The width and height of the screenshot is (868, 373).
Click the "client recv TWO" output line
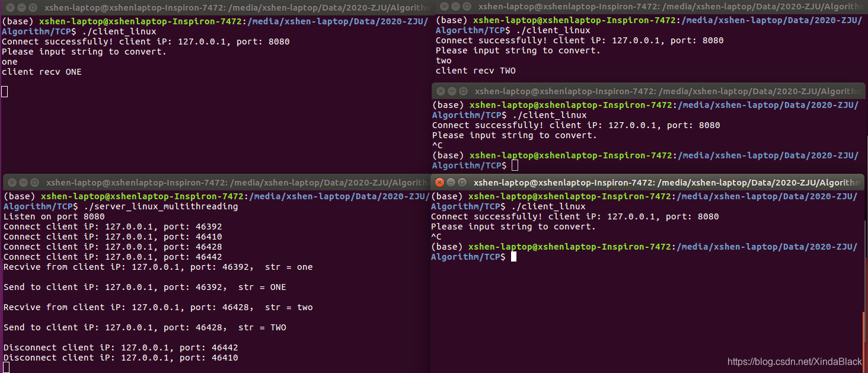(x=476, y=71)
